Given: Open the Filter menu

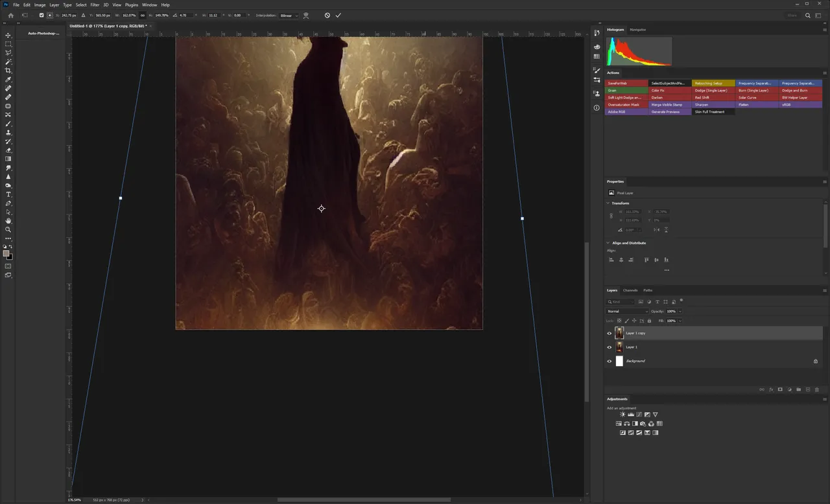Looking at the screenshot, I should 95,5.
